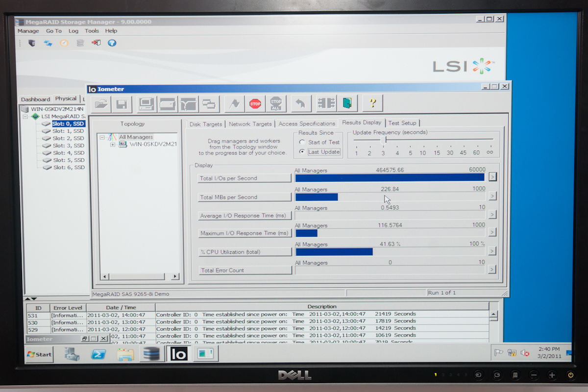Open options arrow for Total Error Count
This screenshot has height=392, width=588.
(x=492, y=269)
